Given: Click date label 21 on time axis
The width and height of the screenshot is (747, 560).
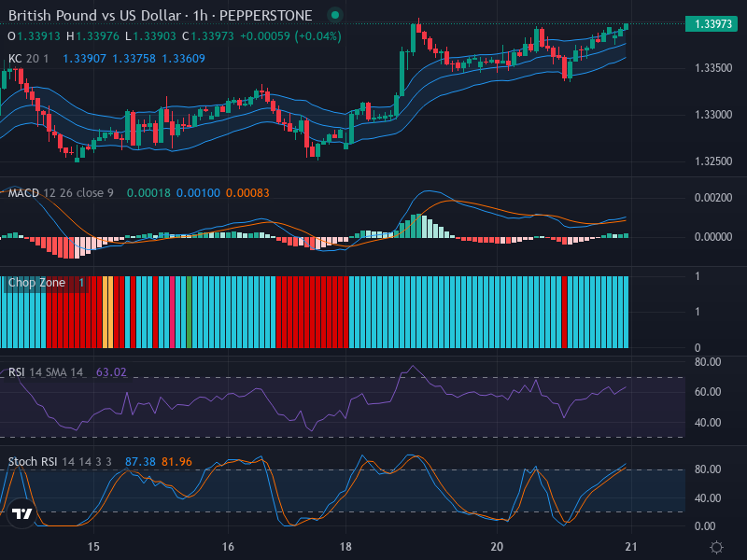Looking at the screenshot, I should coord(631,547).
